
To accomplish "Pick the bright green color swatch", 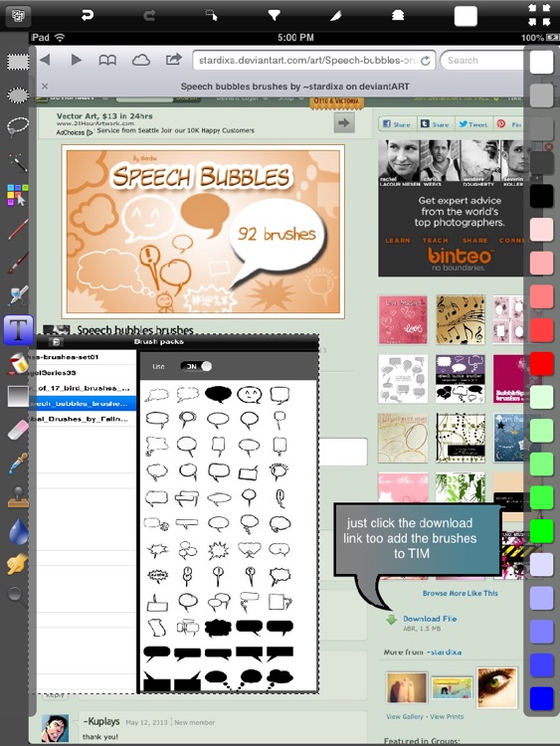I will (541, 531).
